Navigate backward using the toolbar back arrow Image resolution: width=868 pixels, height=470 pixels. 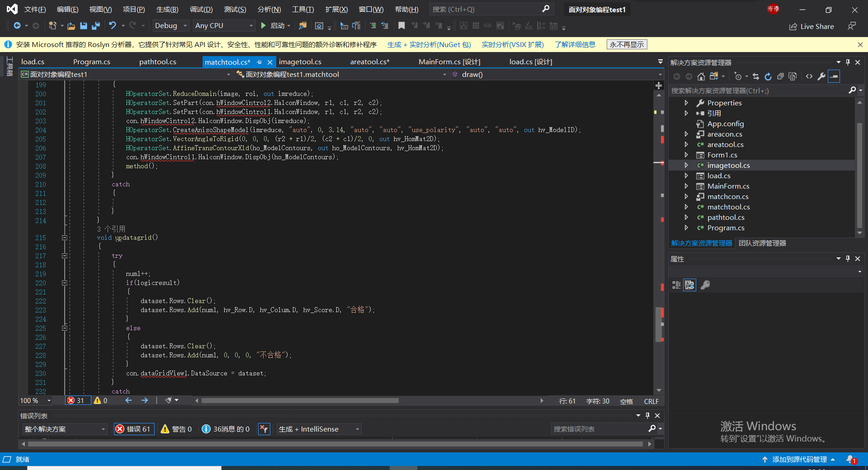pyautogui.click(x=17, y=26)
